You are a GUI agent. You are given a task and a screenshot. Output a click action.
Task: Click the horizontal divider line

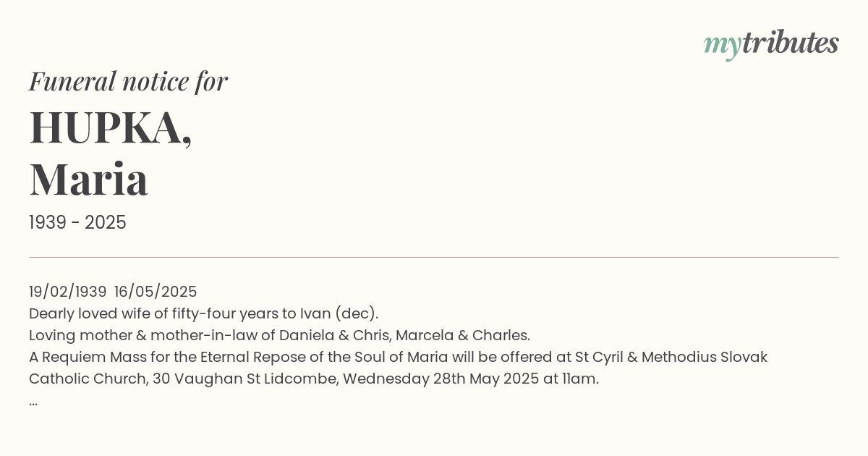point(434,257)
